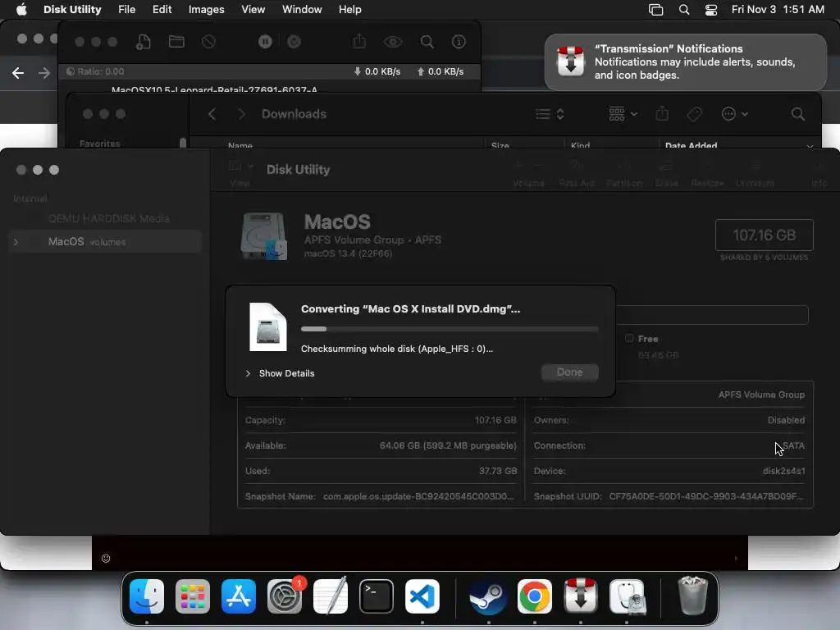Click MacOS drive icon in Disk Utility
This screenshot has height=630, width=840.
click(x=263, y=236)
